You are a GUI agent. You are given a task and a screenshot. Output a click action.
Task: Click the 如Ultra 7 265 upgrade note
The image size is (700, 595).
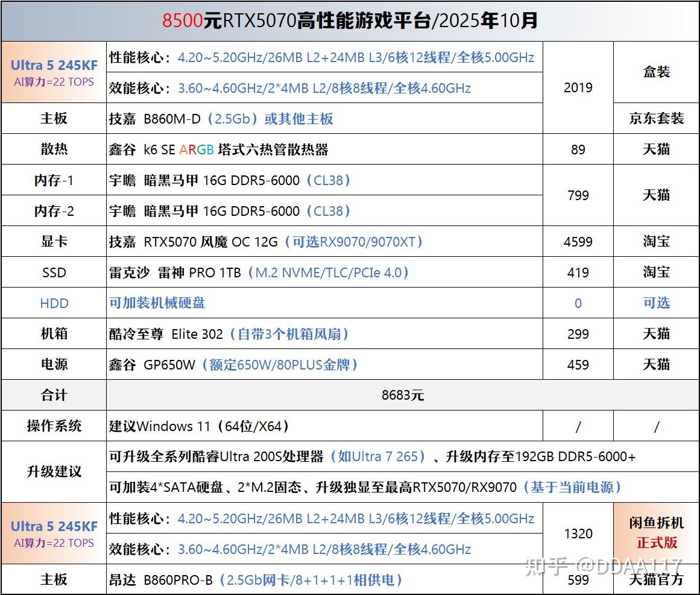[x=377, y=456]
